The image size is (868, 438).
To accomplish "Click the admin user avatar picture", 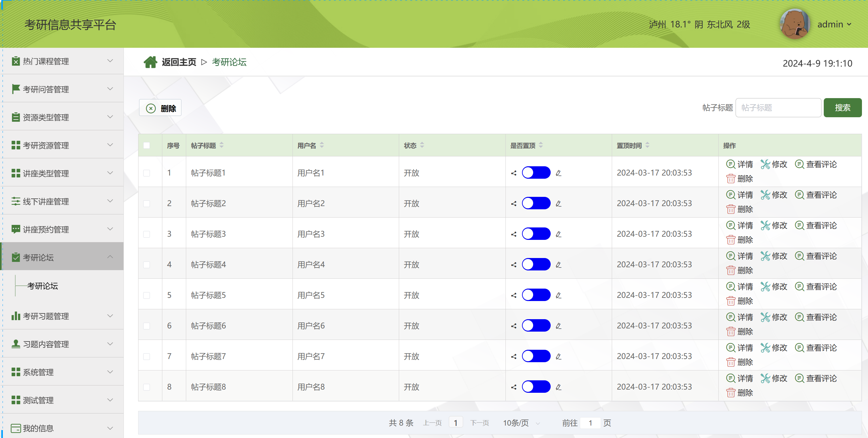I will 794,24.
